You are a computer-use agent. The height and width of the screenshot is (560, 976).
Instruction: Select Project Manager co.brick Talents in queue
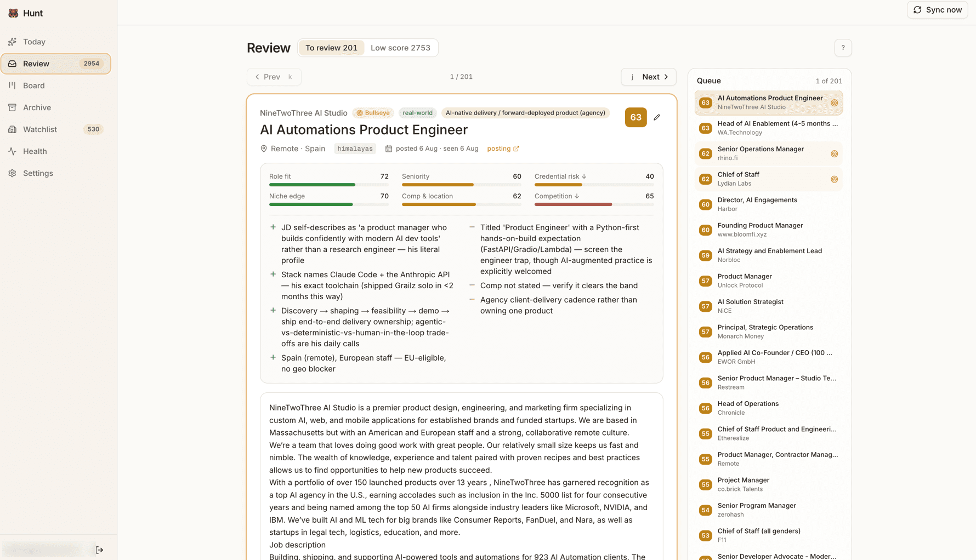tap(769, 484)
